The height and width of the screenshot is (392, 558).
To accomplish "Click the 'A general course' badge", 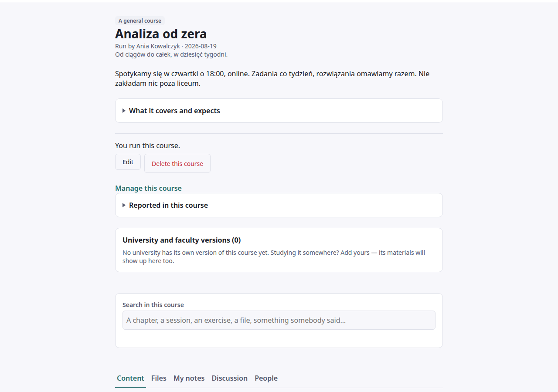I will (x=139, y=20).
